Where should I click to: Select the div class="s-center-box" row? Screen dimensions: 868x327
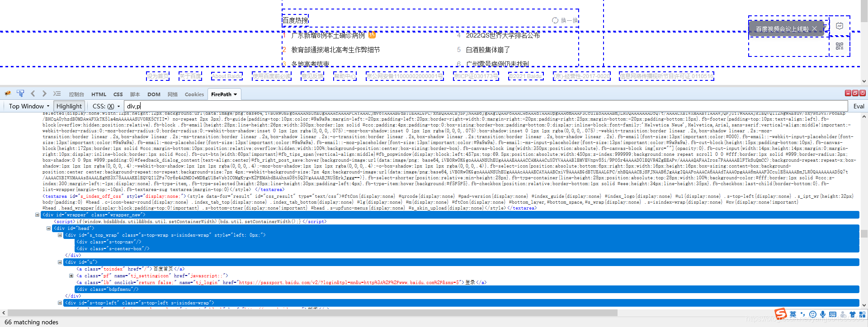click(467, 248)
